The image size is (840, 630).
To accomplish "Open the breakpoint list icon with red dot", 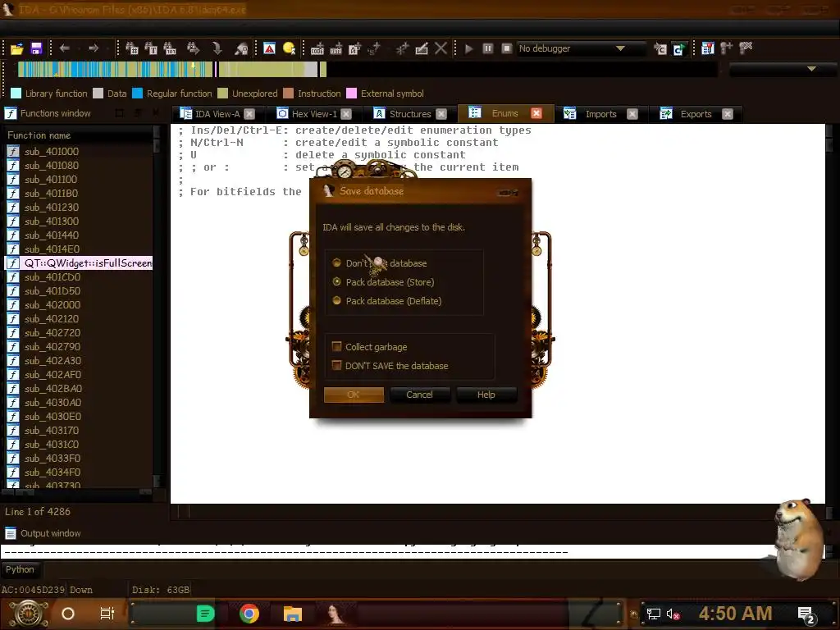I will (708, 48).
